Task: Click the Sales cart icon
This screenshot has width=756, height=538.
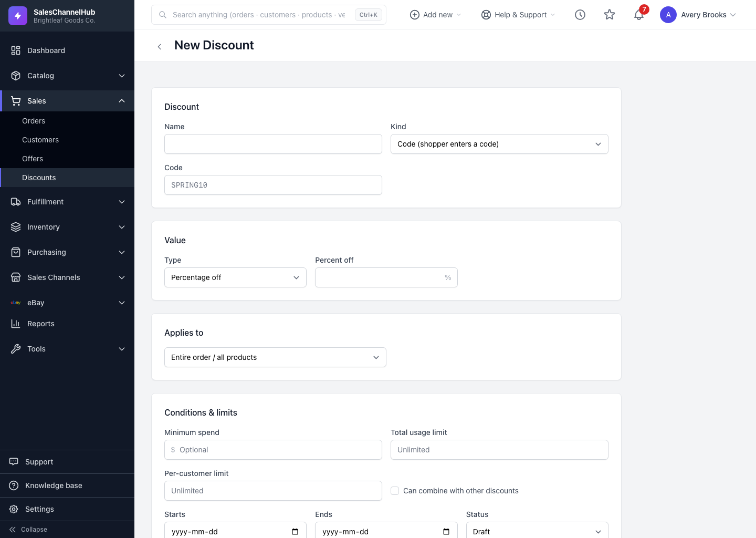Action: (16, 101)
